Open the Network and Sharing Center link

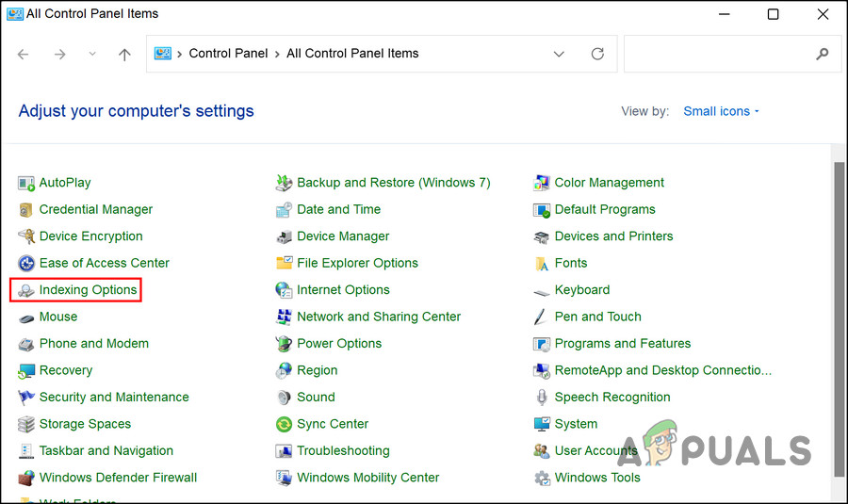tap(379, 317)
